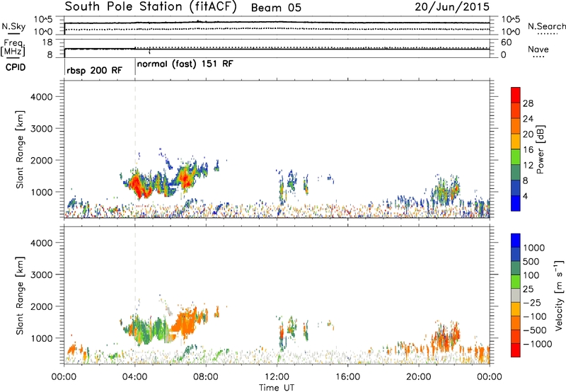Click the 08:00 time axis label

click(206, 377)
